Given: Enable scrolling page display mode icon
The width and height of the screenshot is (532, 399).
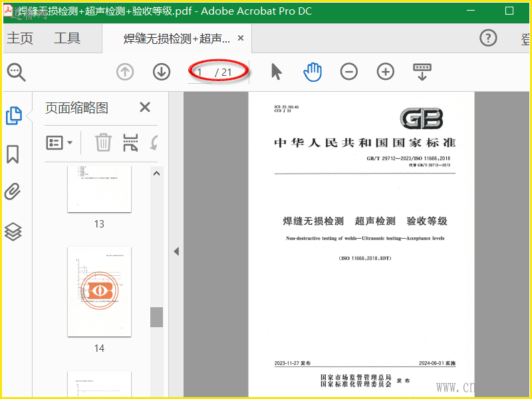Looking at the screenshot, I should tap(422, 72).
